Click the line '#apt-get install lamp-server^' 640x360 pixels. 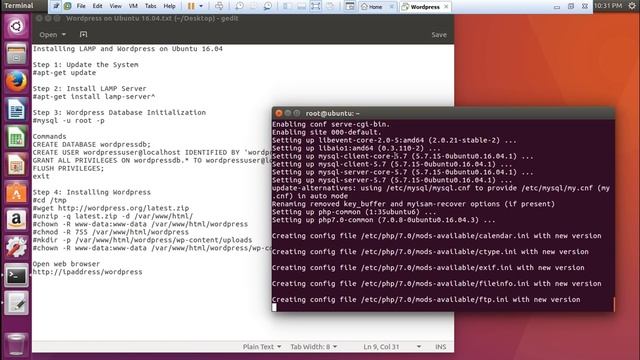click(x=94, y=97)
